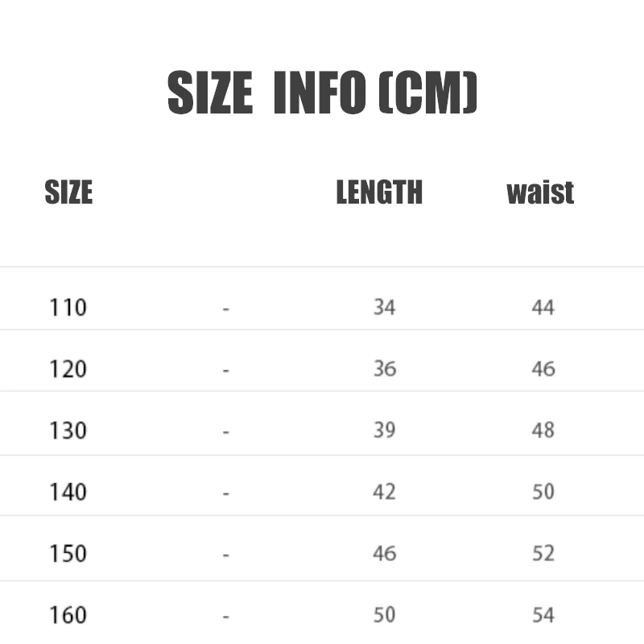This screenshot has height=644, width=644.
Task: Click waist value 44 for size 110
Action: pyautogui.click(x=543, y=307)
